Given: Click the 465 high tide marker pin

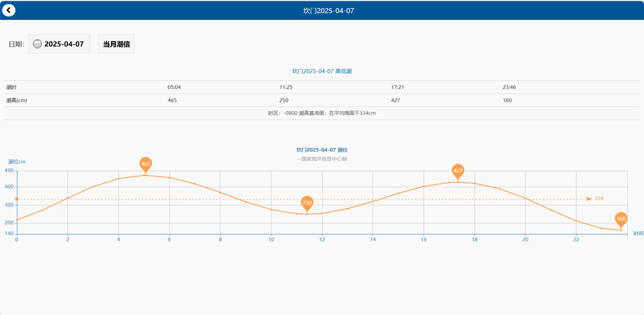Looking at the screenshot, I should coord(145,164).
